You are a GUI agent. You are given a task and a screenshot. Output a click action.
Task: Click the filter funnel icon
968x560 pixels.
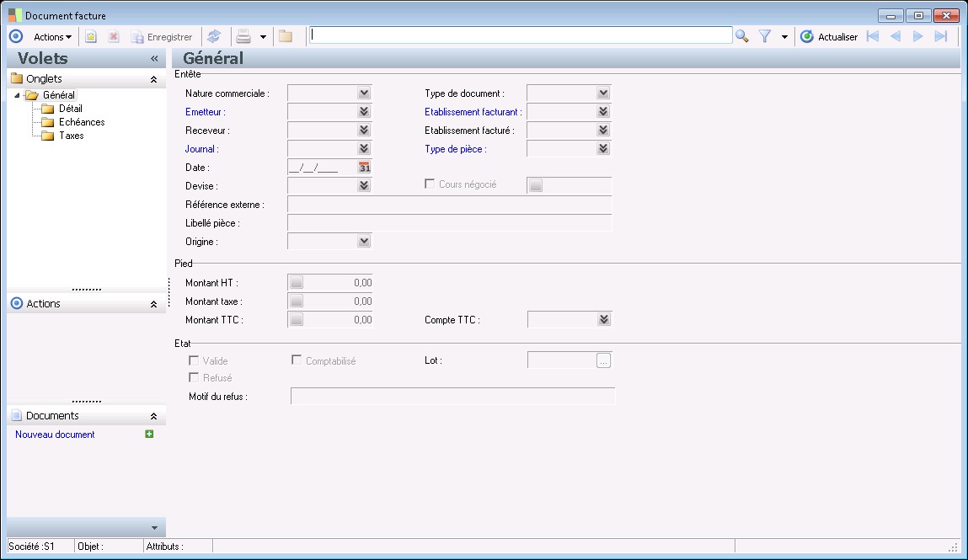pyautogui.click(x=765, y=36)
